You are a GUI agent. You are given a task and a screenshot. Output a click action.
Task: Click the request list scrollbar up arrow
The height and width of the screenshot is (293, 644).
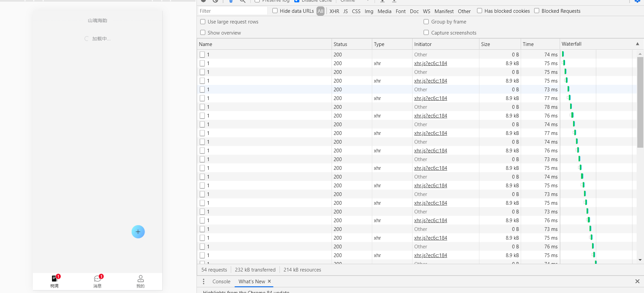pos(640,54)
